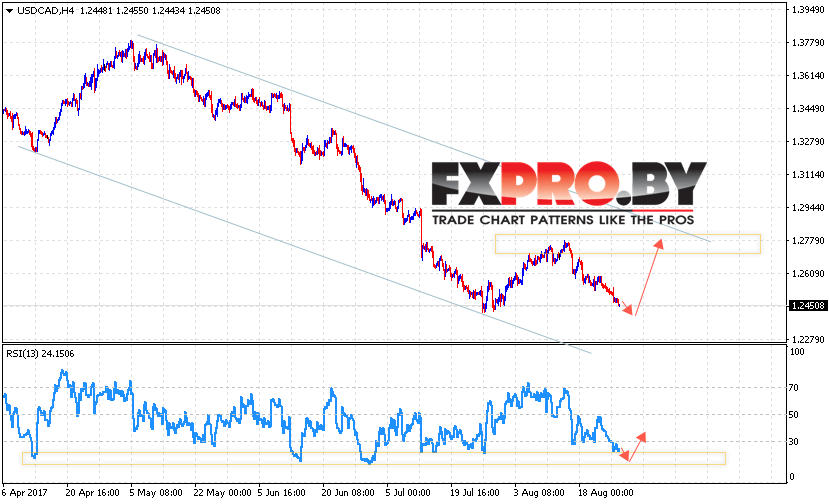Click the 5 May 08:00 time label
Viewport: 829px width, 504px height.
point(156,493)
